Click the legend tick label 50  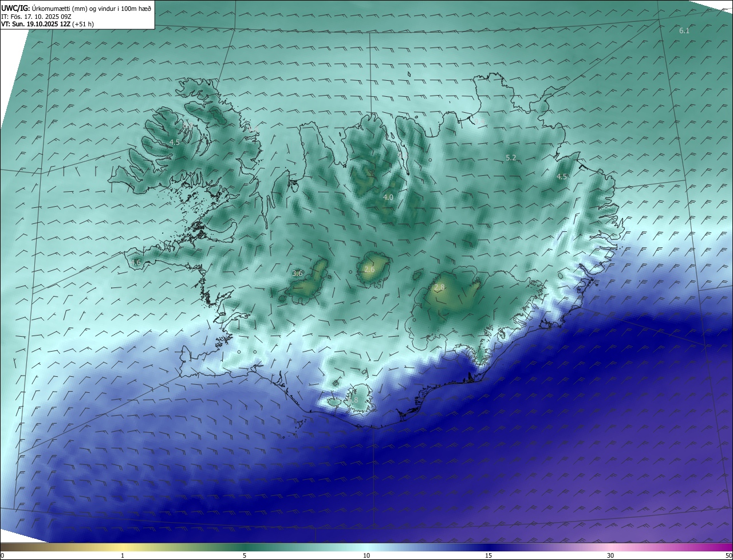tap(728, 555)
